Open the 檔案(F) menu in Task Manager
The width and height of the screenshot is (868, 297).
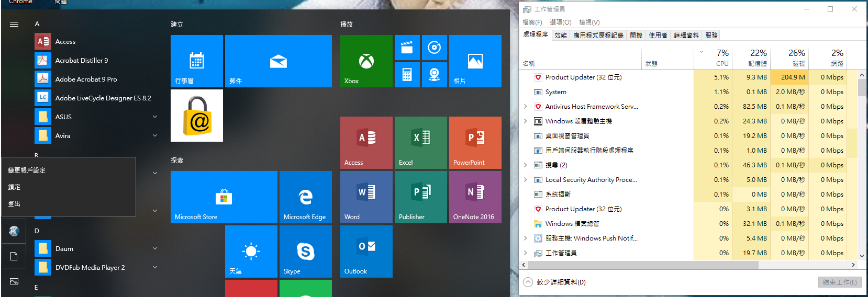[x=532, y=22]
